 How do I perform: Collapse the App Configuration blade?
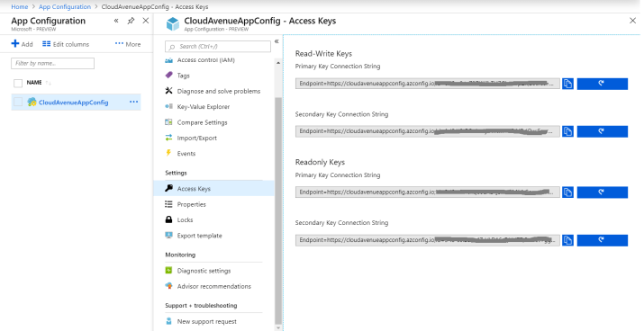click(116, 21)
